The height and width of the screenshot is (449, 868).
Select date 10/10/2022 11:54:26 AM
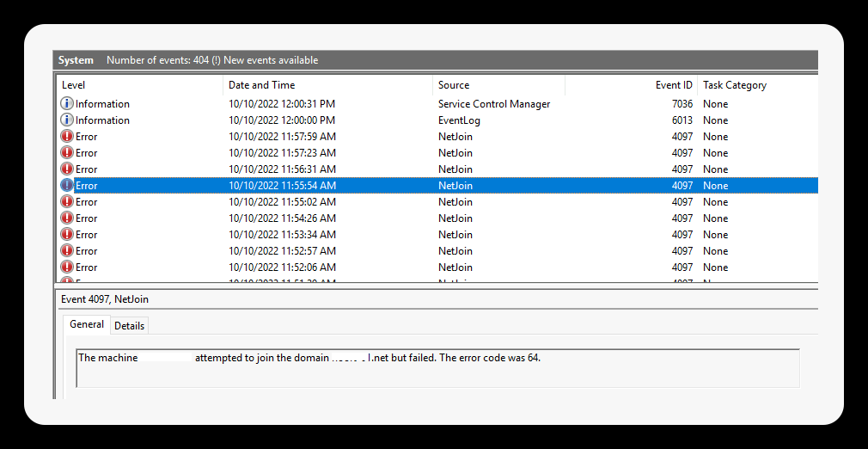pos(282,218)
